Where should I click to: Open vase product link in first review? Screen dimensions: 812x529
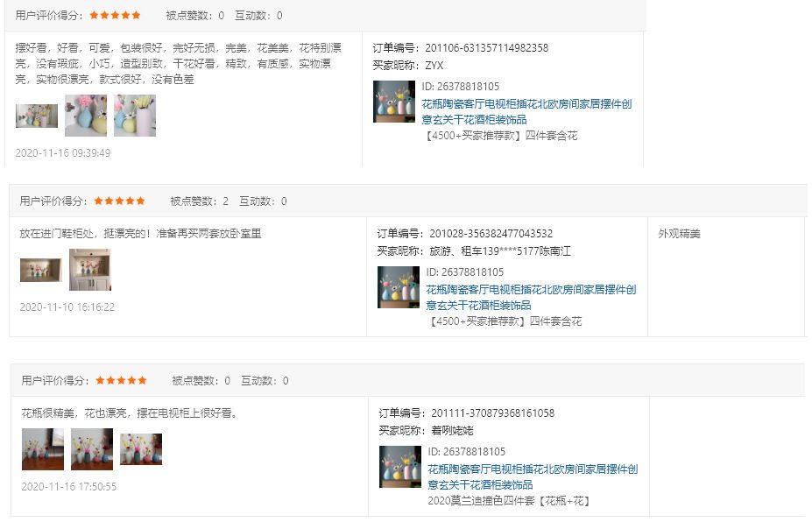pyautogui.click(x=526, y=112)
